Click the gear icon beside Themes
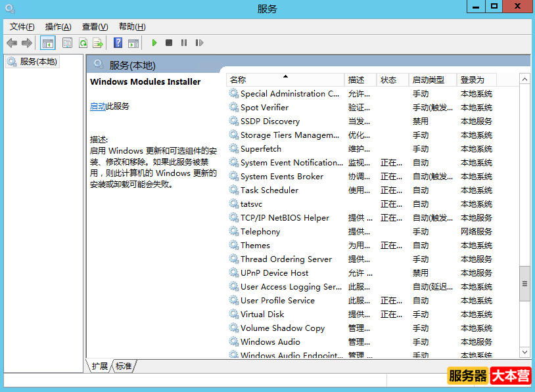This screenshot has height=392, width=535. (234, 245)
